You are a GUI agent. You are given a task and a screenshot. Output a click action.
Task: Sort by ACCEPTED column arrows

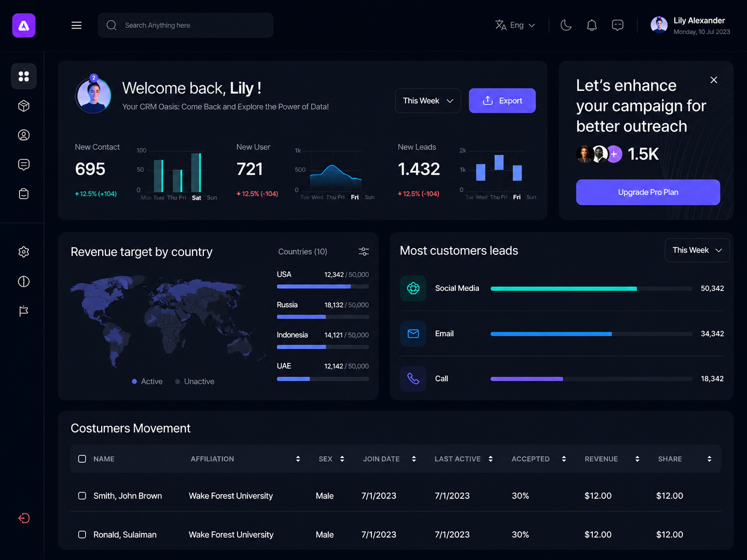(564, 459)
